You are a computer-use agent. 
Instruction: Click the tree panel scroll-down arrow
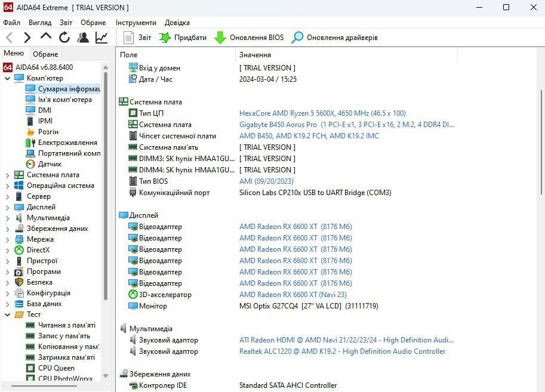(106, 376)
